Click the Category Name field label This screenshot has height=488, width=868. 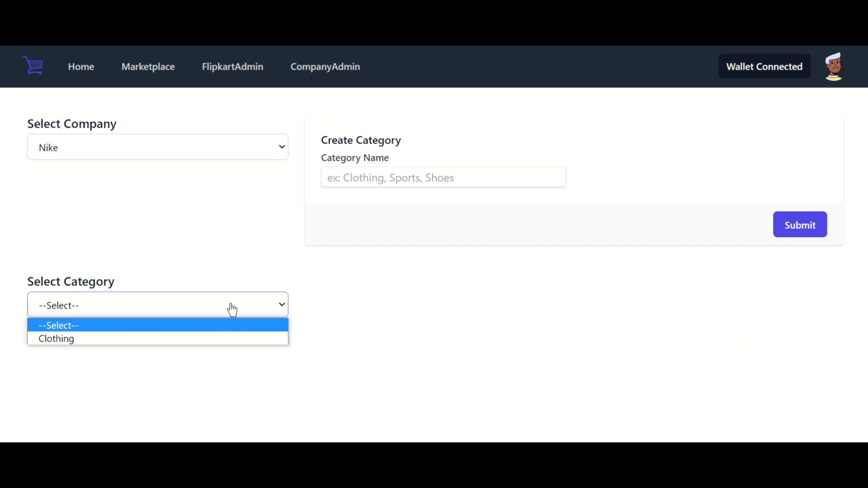point(354,158)
